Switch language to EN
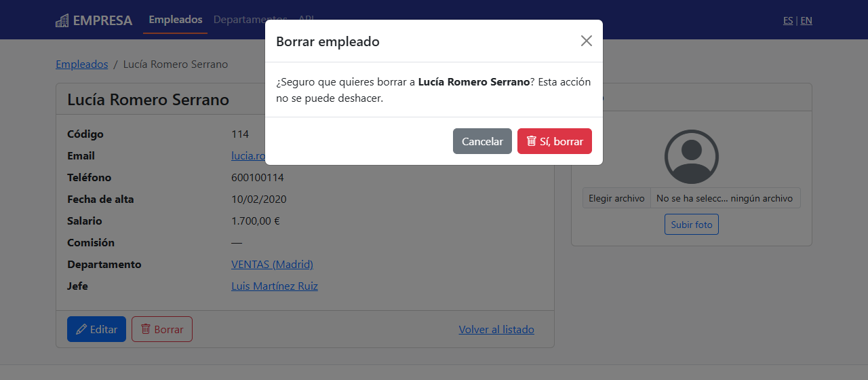The width and height of the screenshot is (868, 380). tap(806, 20)
